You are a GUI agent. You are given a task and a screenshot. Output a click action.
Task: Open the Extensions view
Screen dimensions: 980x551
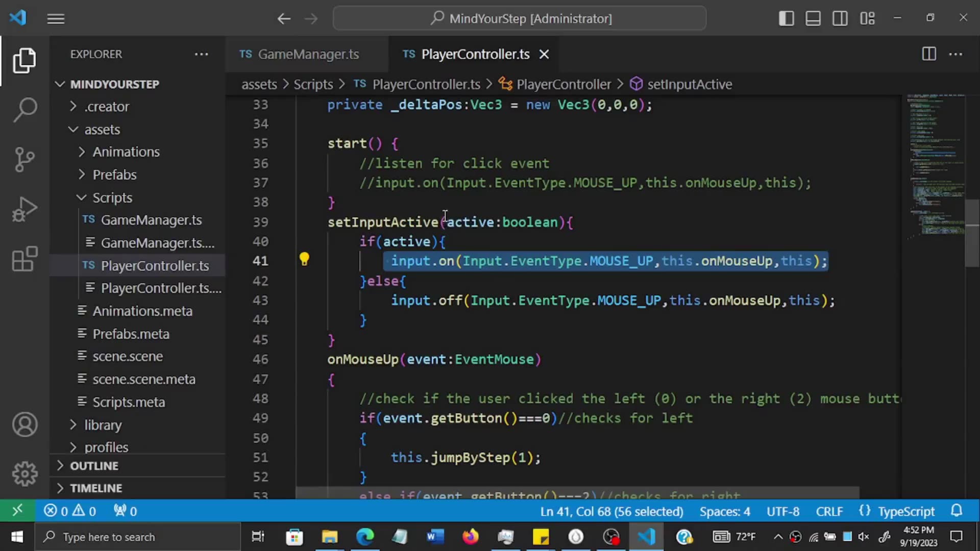(24, 259)
